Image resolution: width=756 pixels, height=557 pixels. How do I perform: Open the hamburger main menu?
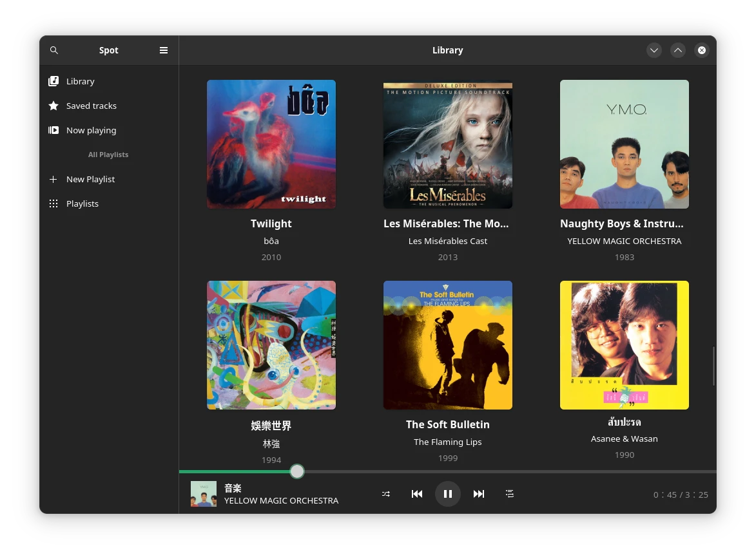pyautogui.click(x=164, y=50)
